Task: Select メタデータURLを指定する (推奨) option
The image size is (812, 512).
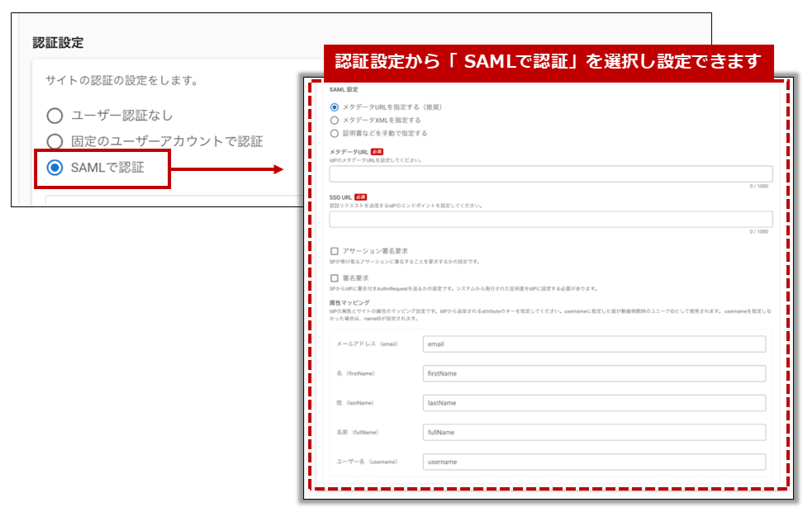Action: [335, 107]
